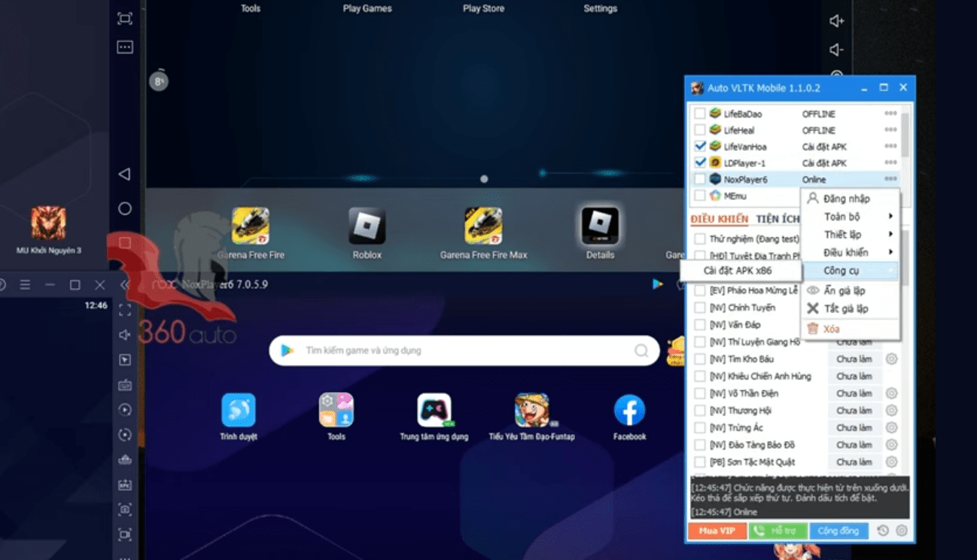Click the Mua VIP button
977x560 pixels.
click(x=717, y=531)
